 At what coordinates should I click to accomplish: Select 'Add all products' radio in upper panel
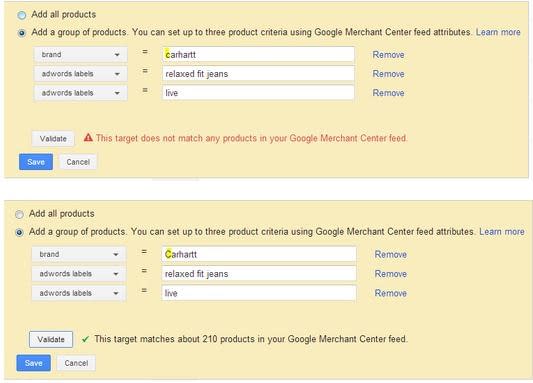coord(22,15)
